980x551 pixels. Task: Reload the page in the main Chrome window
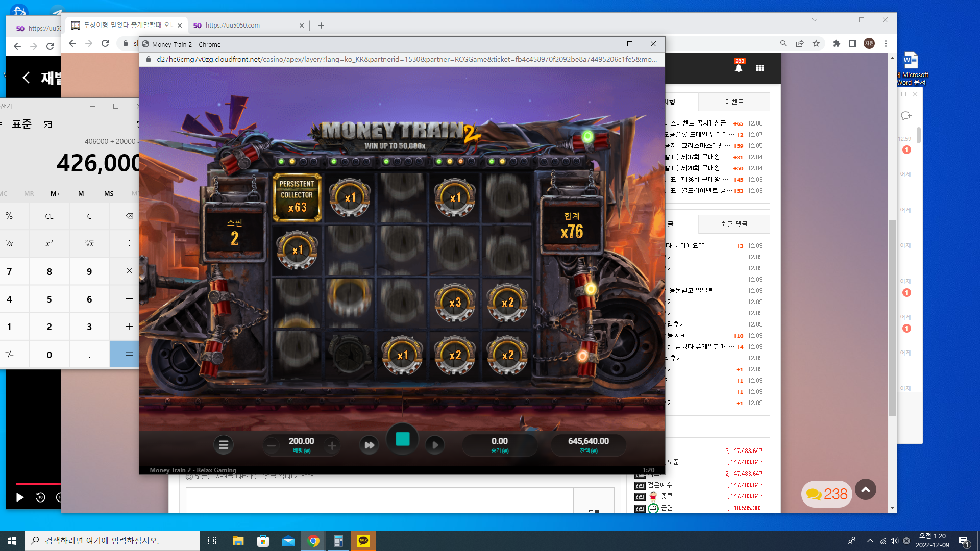click(105, 44)
